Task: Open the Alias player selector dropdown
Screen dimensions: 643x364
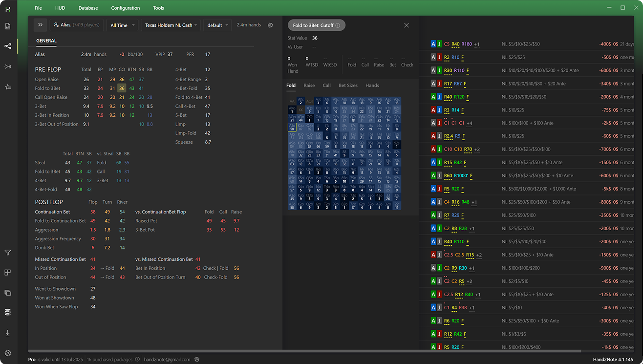Action: point(77,25)
